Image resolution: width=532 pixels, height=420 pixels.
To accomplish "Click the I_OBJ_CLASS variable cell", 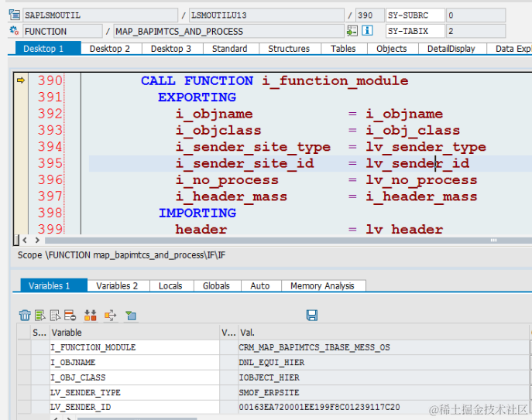I will click(x=135, y=377).
